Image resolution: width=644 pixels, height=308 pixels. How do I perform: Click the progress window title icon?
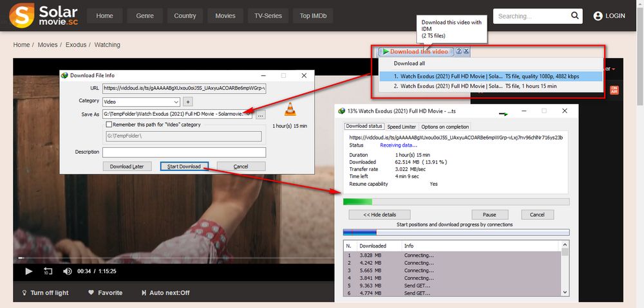[x=341, y=111]
